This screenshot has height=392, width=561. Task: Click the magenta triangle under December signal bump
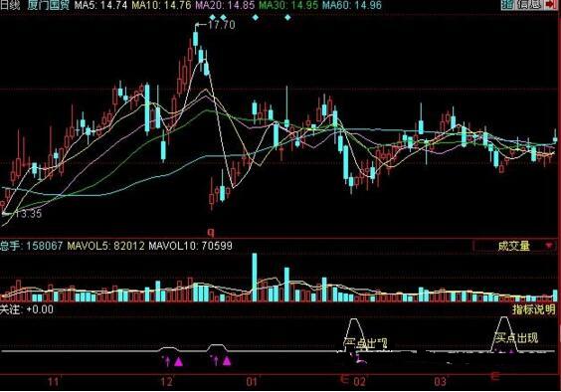[x=178, y=362]
